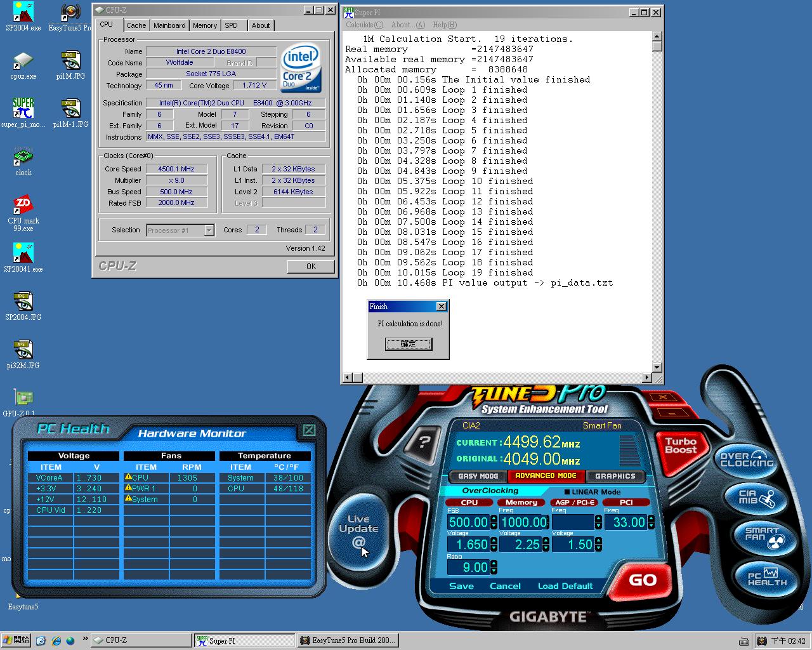Select the super_pi_mod desktop icon
This screenshot has width=812, height=650.
point(23,113)
